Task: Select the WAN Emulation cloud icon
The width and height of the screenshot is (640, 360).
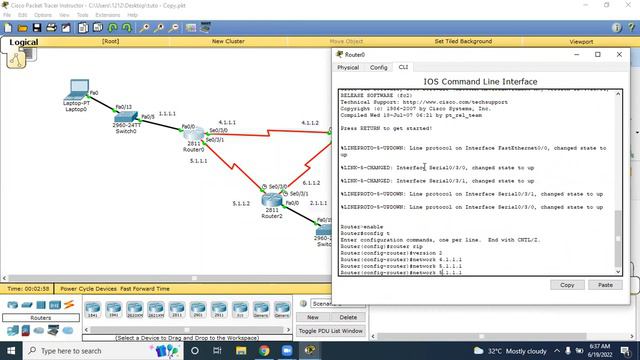Action: pyautogui.click(x=39, y=331)
